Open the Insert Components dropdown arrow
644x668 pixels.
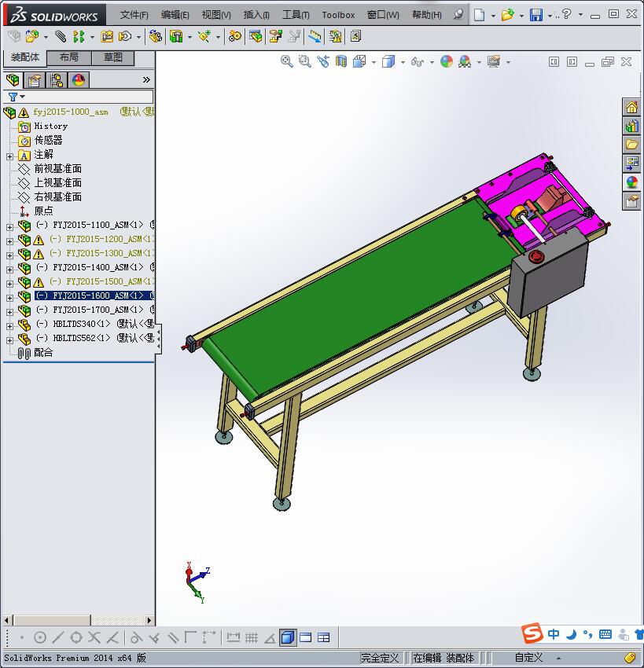tap(46, 37)
